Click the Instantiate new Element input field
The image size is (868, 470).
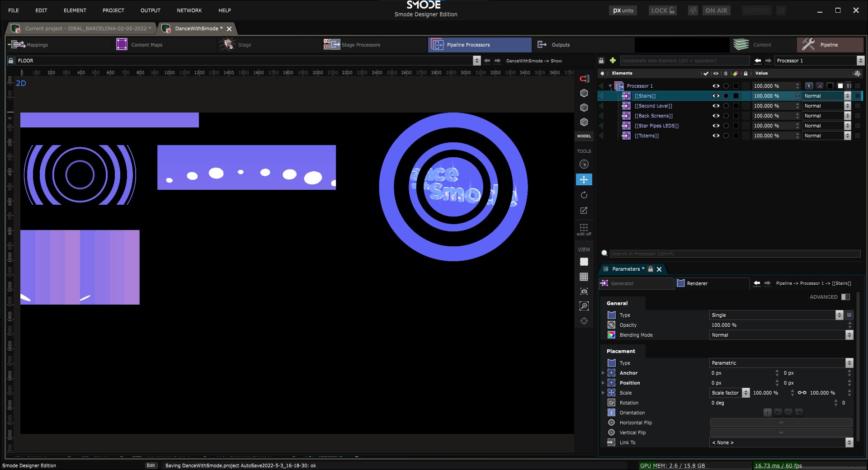(x=684, y=61)
